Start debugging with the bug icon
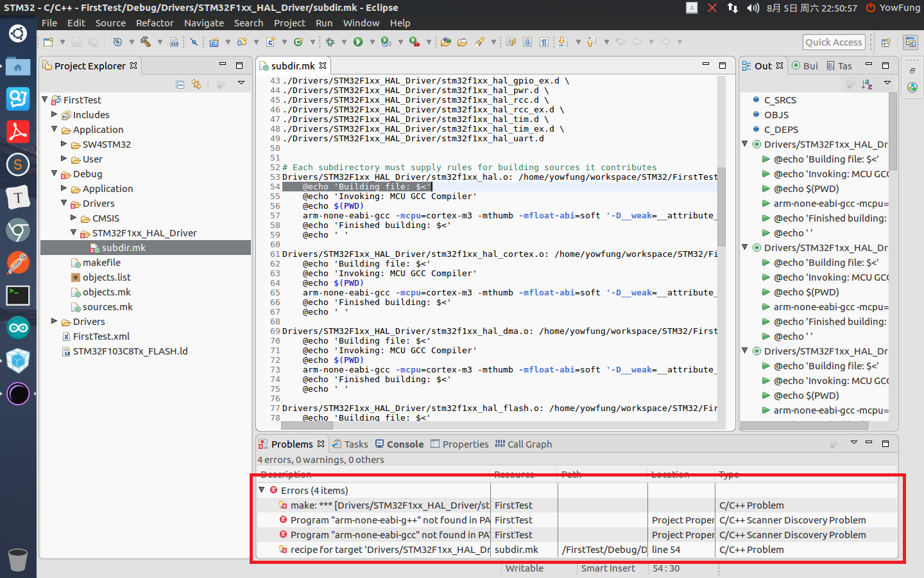 coord(330,42)
